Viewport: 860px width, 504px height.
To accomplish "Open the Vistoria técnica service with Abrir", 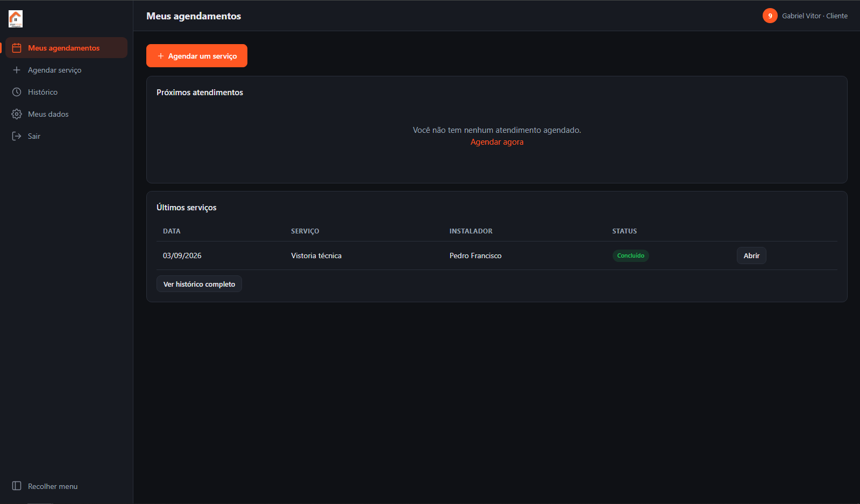I will click(751, 255).
